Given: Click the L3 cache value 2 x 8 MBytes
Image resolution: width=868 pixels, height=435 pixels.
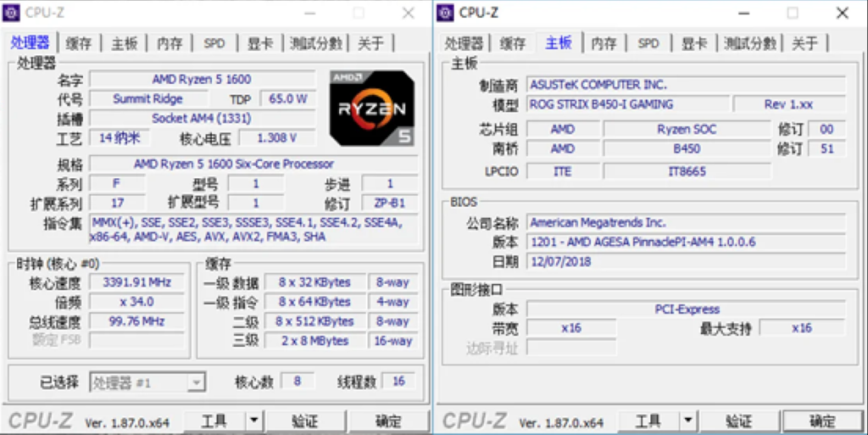Looking at the screenshot, I should tap(314, 341).
